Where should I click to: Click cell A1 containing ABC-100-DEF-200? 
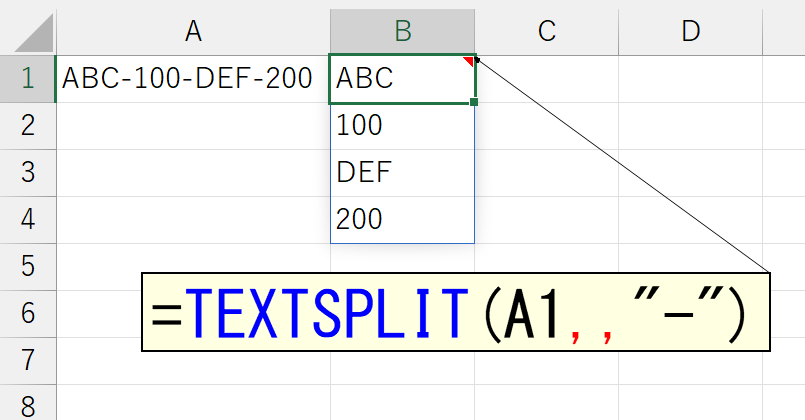(x=193, y=79)
